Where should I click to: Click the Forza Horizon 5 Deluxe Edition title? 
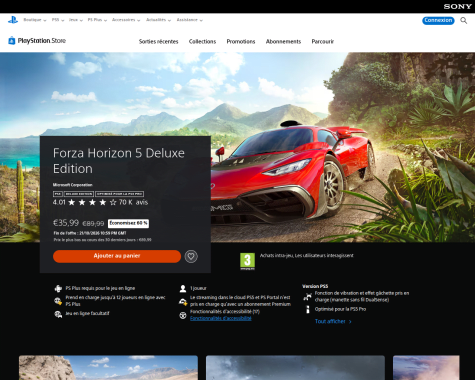click(x=119, y=161)
